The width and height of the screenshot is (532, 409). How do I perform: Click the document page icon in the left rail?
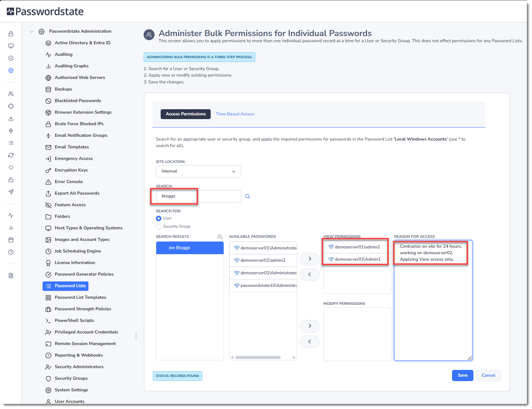pos(11,276)
